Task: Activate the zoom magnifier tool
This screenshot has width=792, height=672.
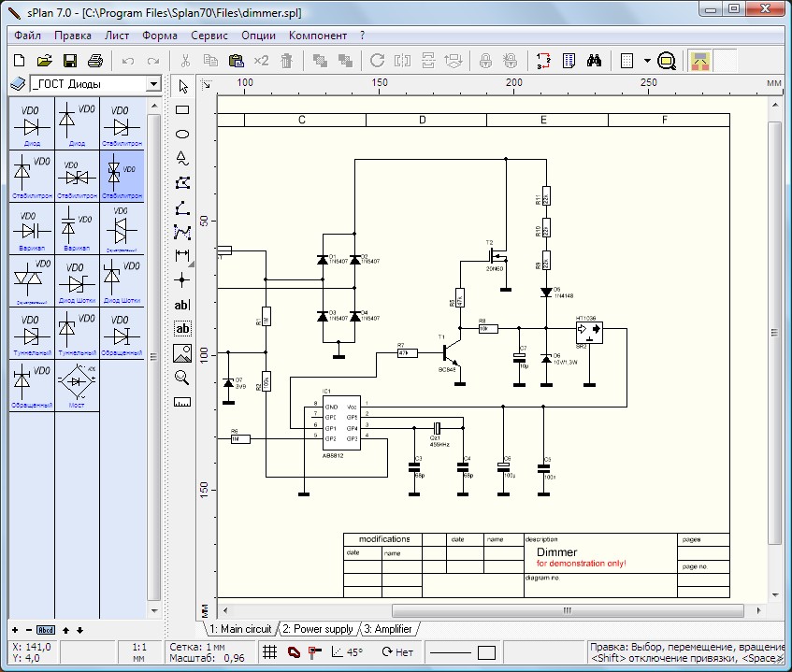Action: pos(182,378)
